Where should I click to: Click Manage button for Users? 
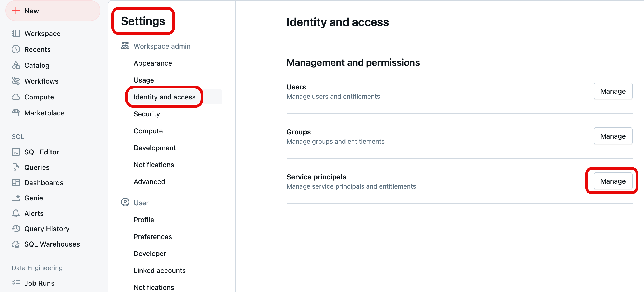click(613, 91)
